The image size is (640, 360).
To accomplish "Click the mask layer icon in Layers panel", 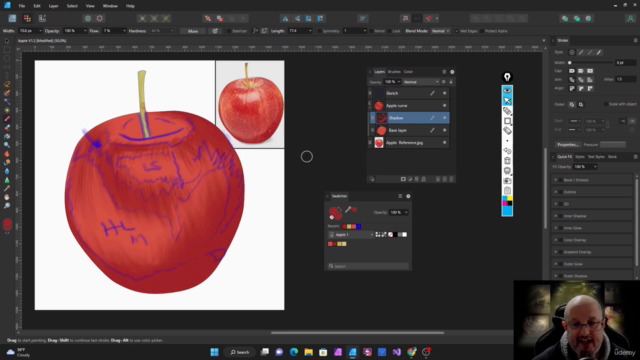I will point(403,179).
